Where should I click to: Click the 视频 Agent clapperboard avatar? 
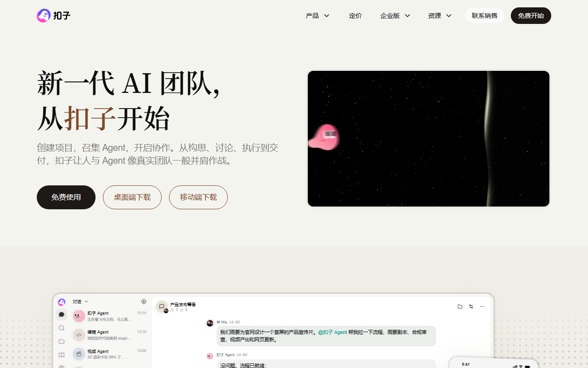tap(79, 354)
